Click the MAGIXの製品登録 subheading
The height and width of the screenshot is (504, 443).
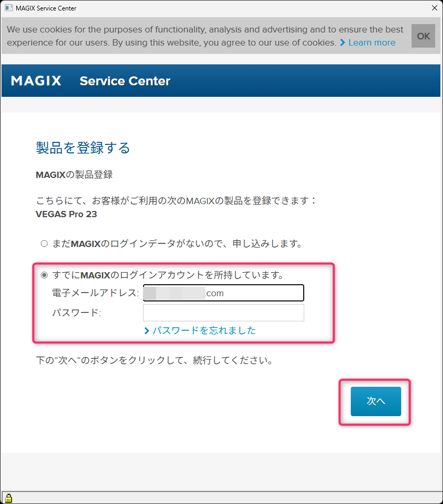[74, 174]
